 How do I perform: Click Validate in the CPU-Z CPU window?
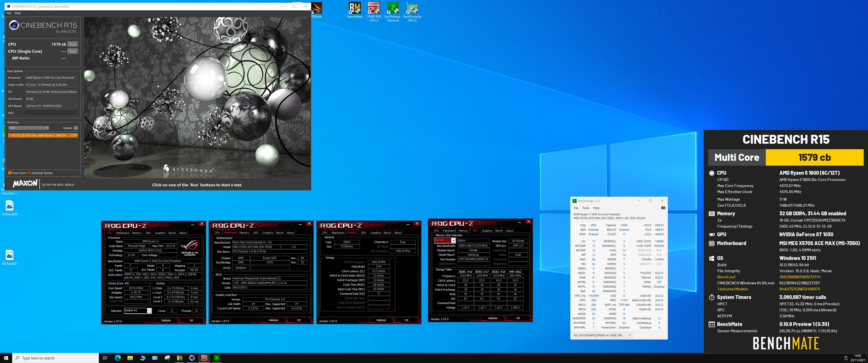[x=166, y=321]
